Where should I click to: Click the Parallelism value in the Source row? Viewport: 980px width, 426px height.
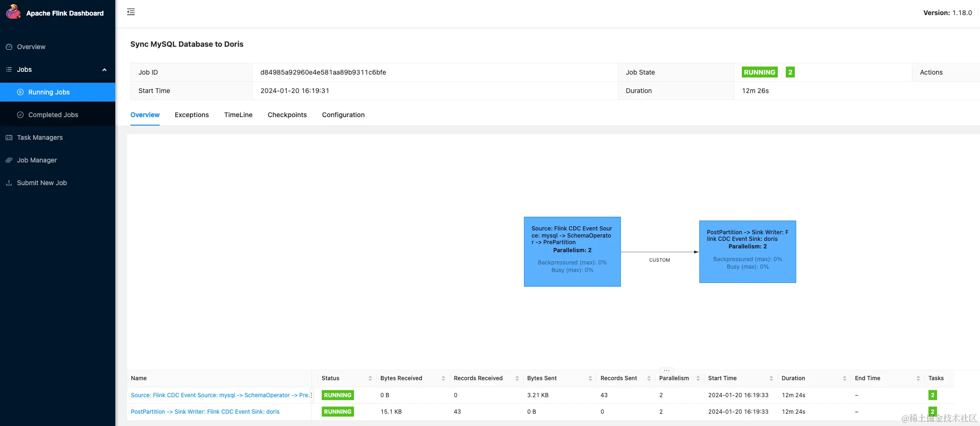[661, 395]
